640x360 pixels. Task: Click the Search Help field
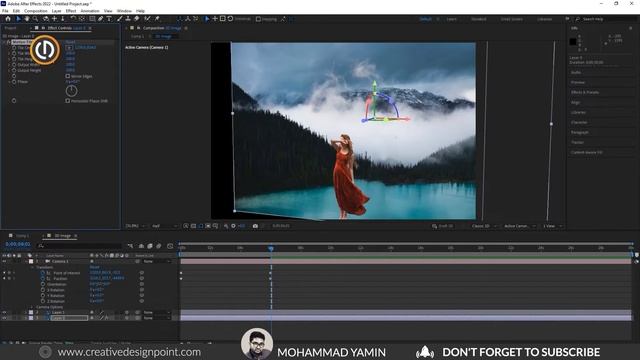(606, 19)
